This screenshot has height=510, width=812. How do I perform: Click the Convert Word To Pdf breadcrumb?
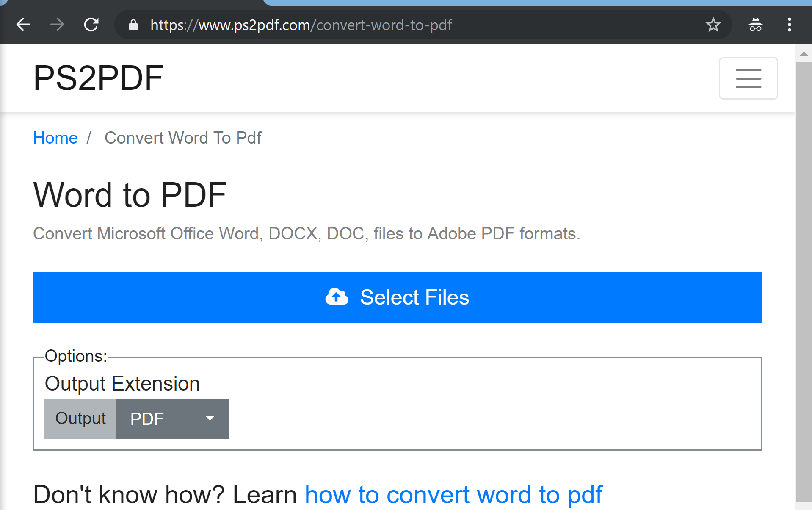coord(183,138)
